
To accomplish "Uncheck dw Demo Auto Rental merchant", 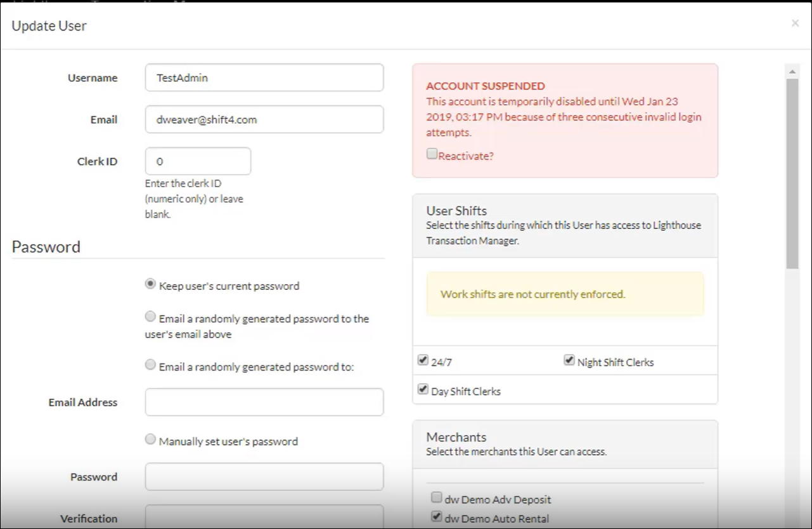I will (437, 516).
